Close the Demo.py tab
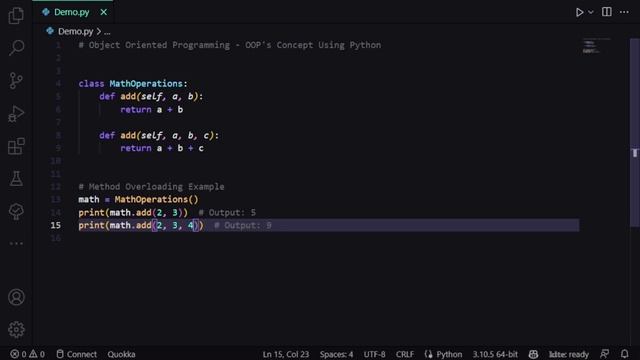The image size is (640, 360). [104, 12]
